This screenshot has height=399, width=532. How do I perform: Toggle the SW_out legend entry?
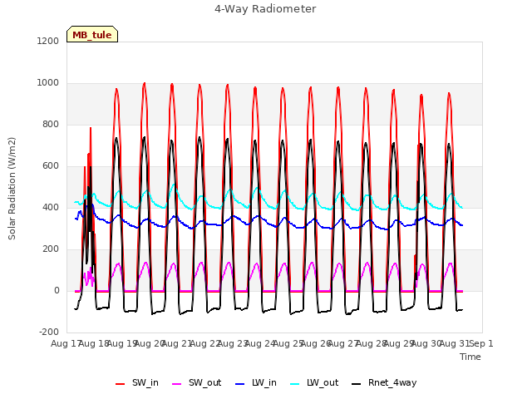(x=197, y=382)
